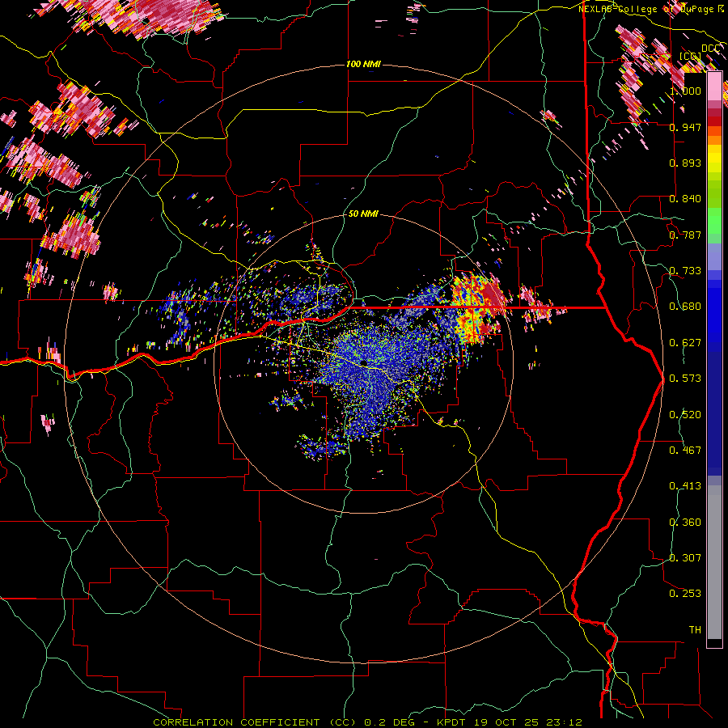Click the 50 NMI range ring label
The image size is (728, 728).
(363, 214)
